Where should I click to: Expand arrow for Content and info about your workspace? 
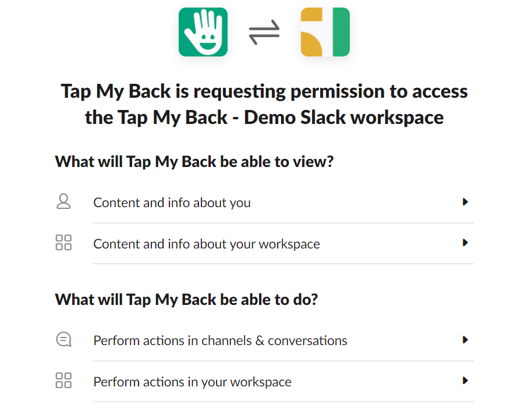pos(465,243)
